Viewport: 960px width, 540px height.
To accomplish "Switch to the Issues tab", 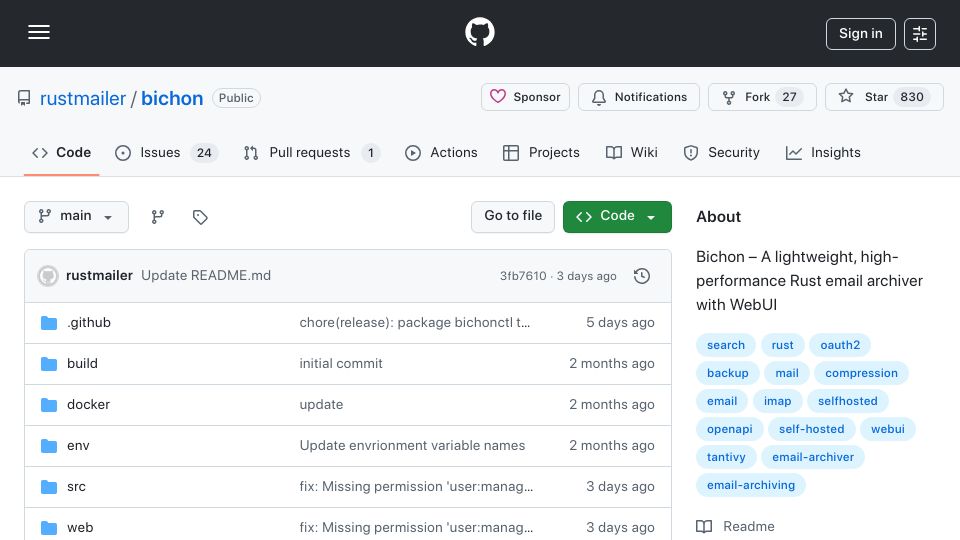I will (166, 152).
